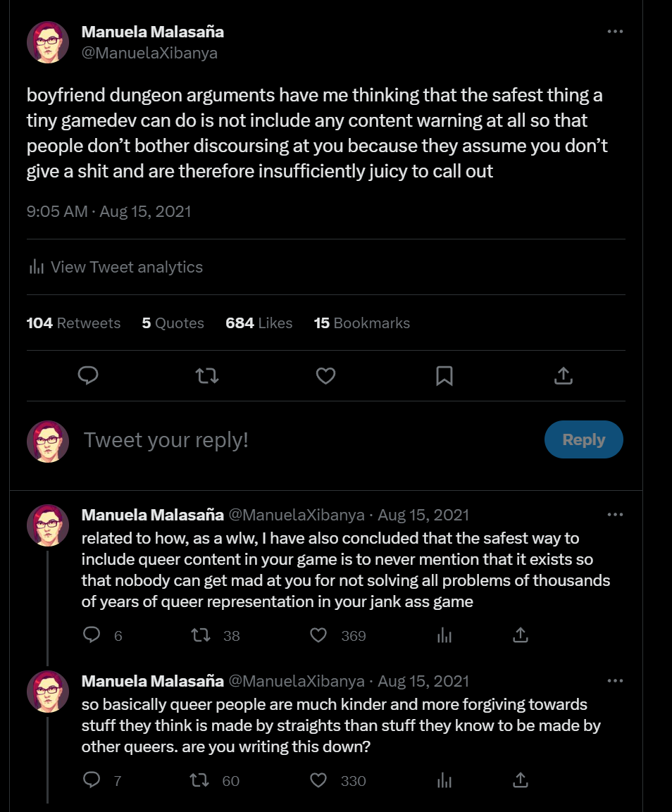Reply to the tweet with 6 replies
The width and height of the screenshot is (672, 812).
(92, 635)
